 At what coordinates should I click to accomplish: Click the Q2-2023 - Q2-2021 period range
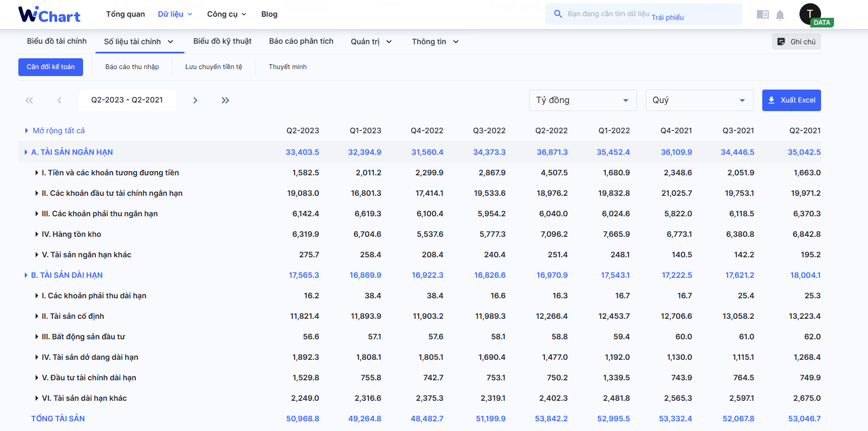(127, 100)
